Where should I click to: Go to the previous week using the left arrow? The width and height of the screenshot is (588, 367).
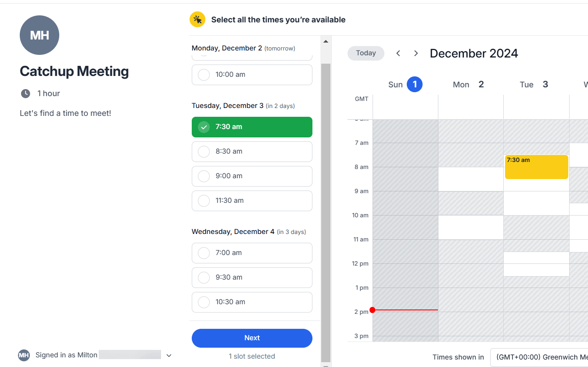point(398,53)
